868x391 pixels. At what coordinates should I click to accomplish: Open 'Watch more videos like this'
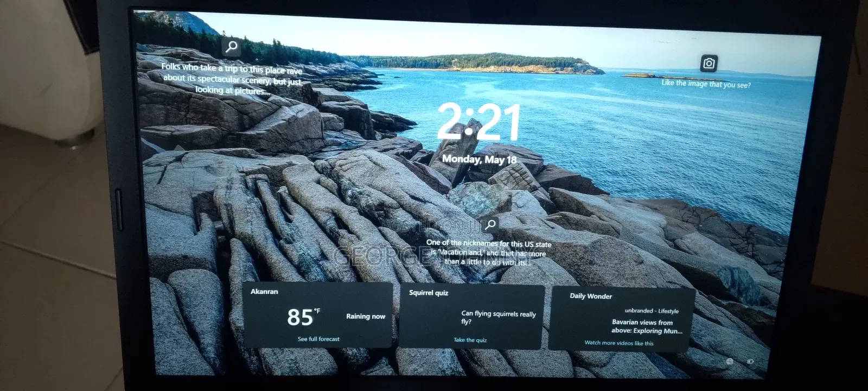[x=618, y=343]
